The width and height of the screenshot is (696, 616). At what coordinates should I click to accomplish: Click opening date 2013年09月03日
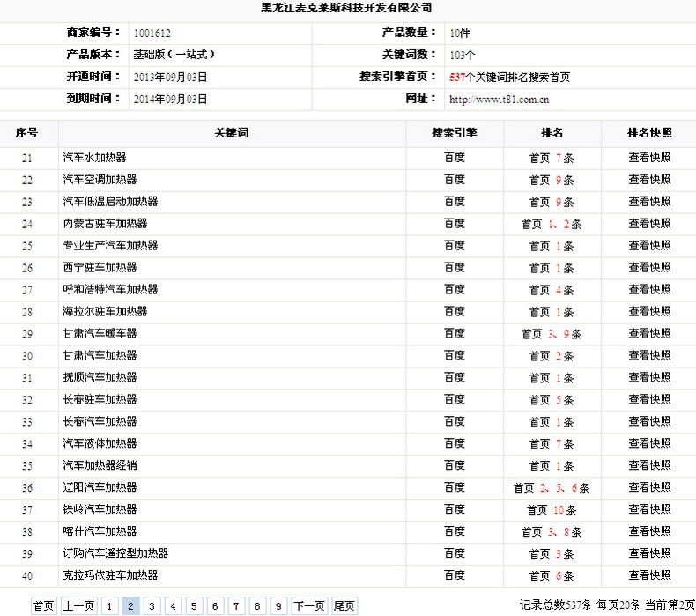tap(170, 78)
